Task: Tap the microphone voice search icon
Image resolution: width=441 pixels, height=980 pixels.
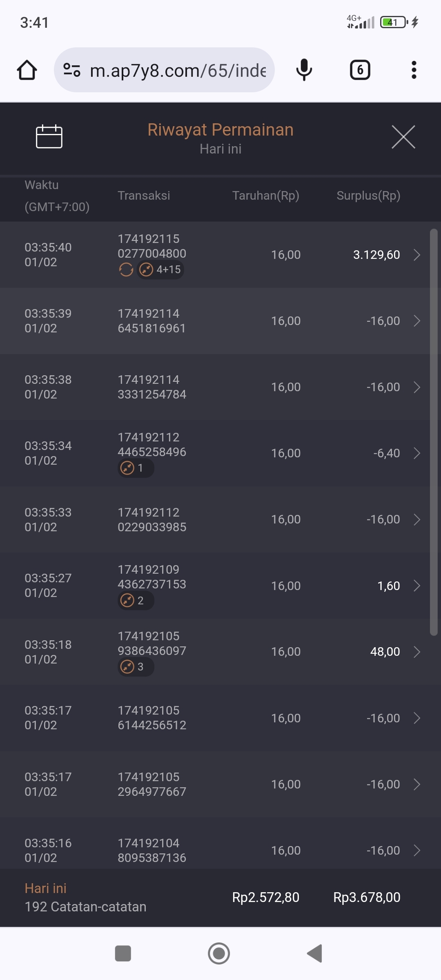Action: 304,70
